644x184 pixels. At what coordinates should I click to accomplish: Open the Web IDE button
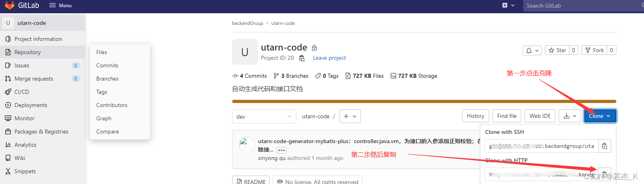pyautogui.click(x=540, y=116)
